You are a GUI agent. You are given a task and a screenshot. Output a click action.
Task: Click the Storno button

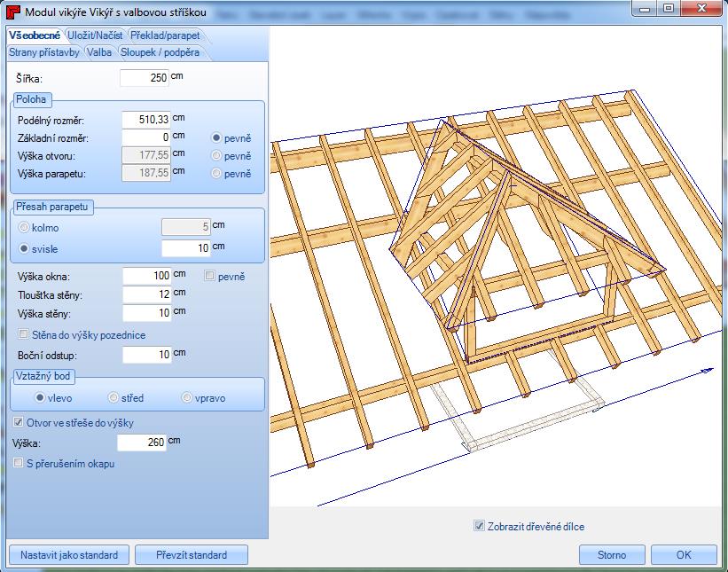tap(612, 555)
